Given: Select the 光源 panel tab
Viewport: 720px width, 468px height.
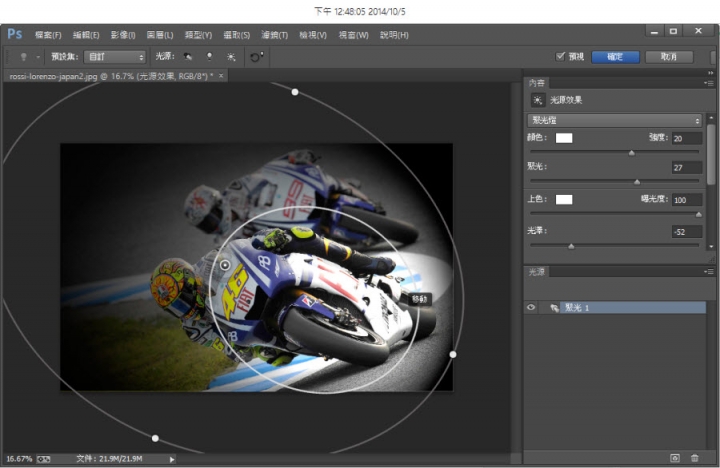Looking at the screenshot, I should click(x=536, y=272).
